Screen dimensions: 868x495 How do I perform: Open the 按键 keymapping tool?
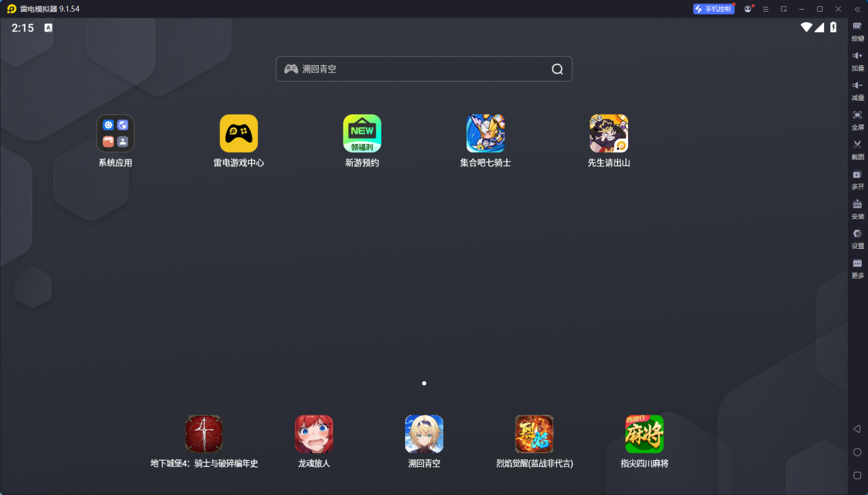tap(857, 31)
